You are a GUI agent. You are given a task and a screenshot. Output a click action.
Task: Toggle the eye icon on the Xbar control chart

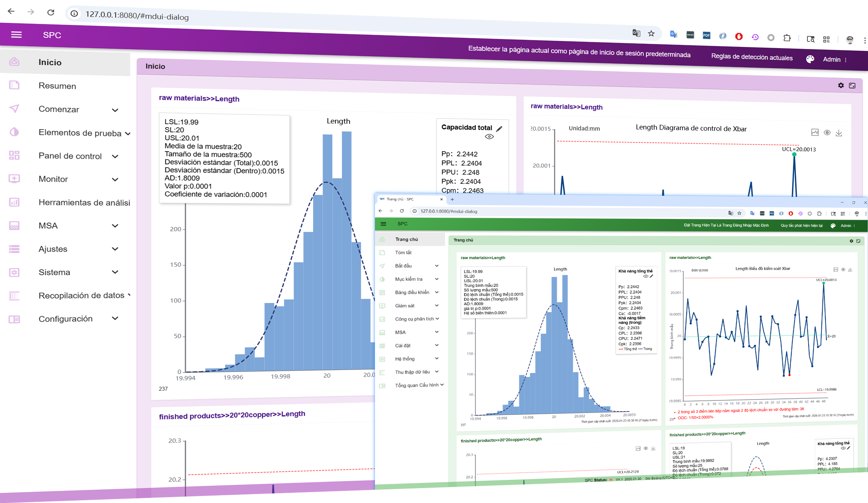827,133
